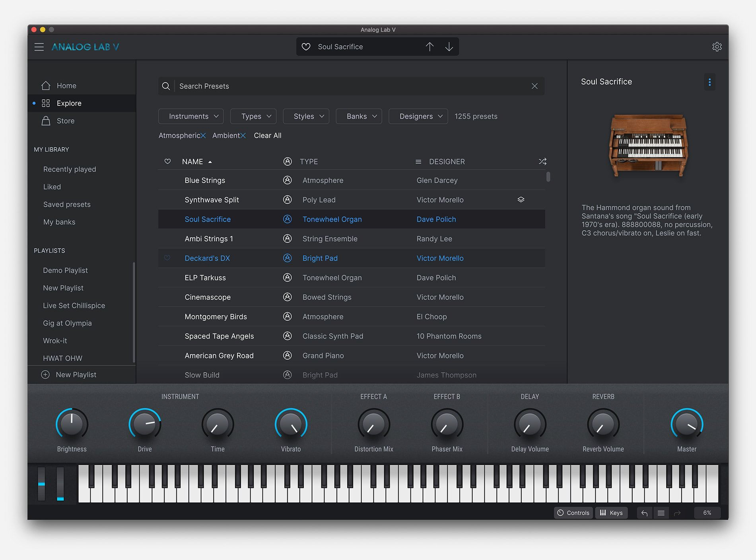Undo with the back arrow icon
756x560 pixels.
click(x=644, y=513)
